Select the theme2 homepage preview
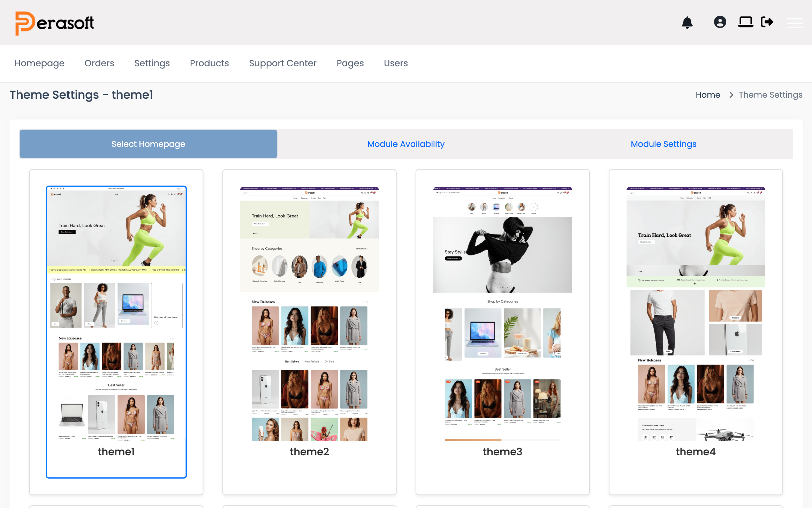 (x=309, y=314)
